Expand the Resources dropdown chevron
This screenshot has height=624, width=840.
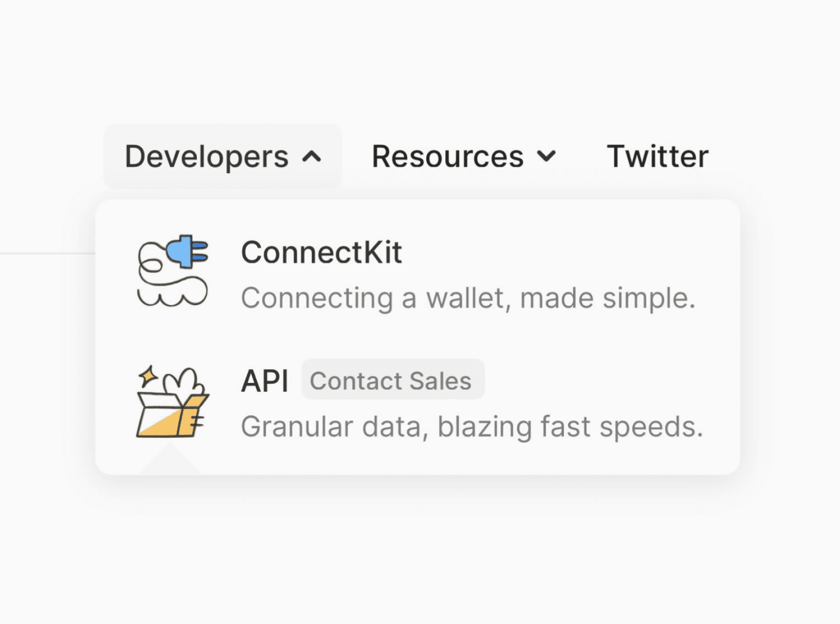547,157
